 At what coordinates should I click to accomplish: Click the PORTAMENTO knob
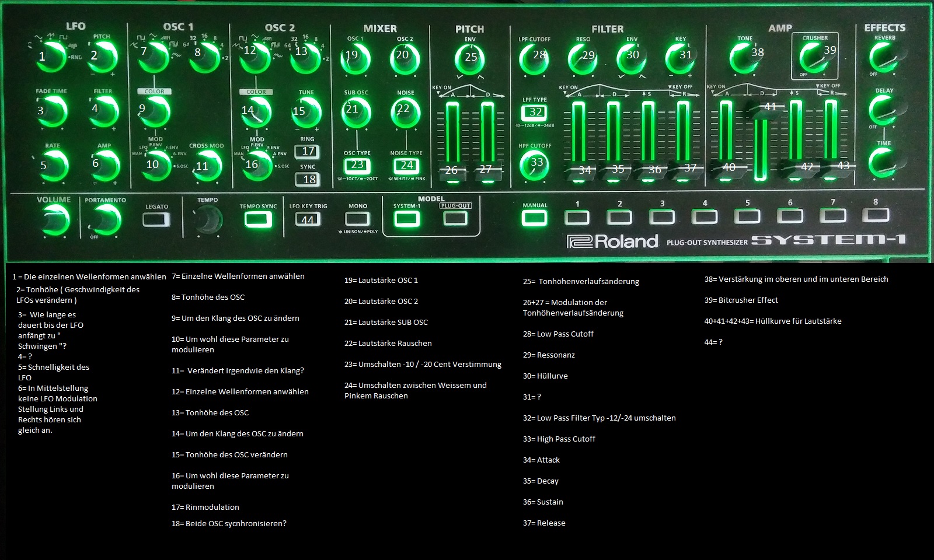104,221
